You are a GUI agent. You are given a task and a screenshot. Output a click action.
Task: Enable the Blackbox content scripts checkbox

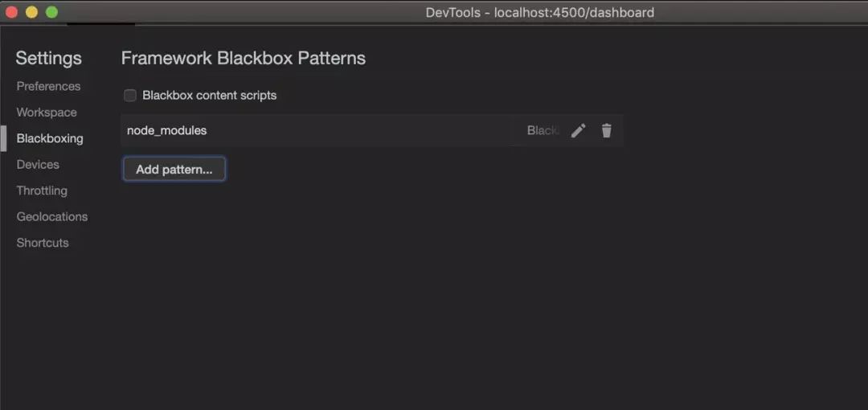point(130,96)
